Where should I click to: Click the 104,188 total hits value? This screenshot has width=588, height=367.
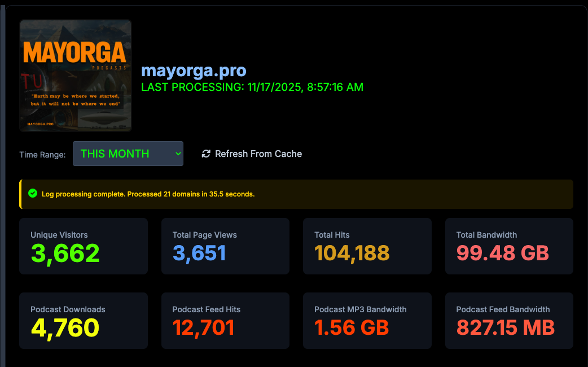coord(352,254)
